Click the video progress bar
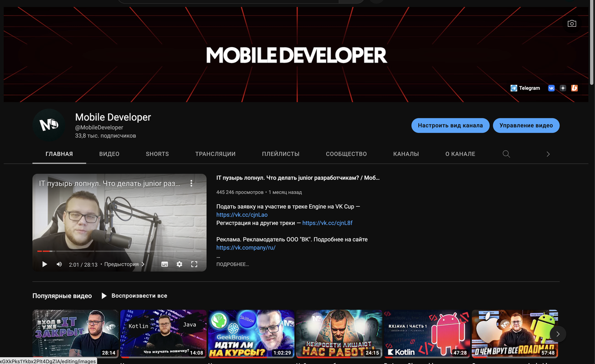 [119, 251]
